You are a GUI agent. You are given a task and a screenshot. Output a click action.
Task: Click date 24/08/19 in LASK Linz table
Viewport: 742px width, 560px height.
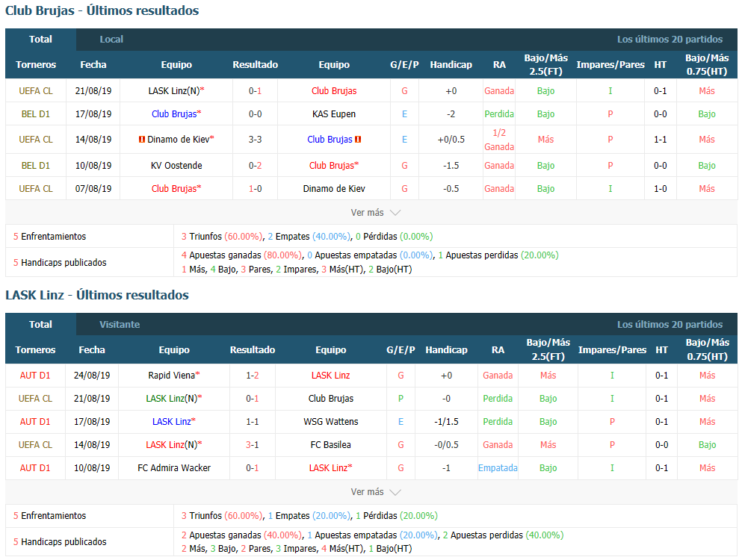[92, 375]
